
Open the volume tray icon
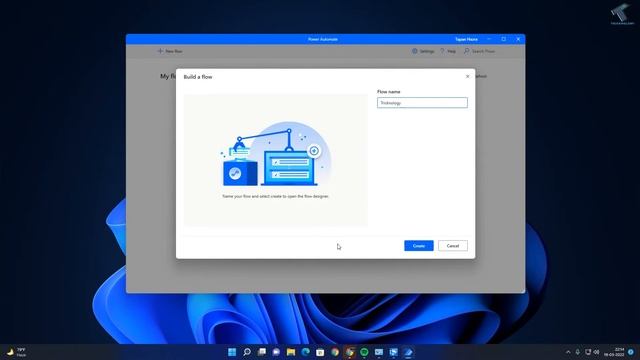(596, 352)
